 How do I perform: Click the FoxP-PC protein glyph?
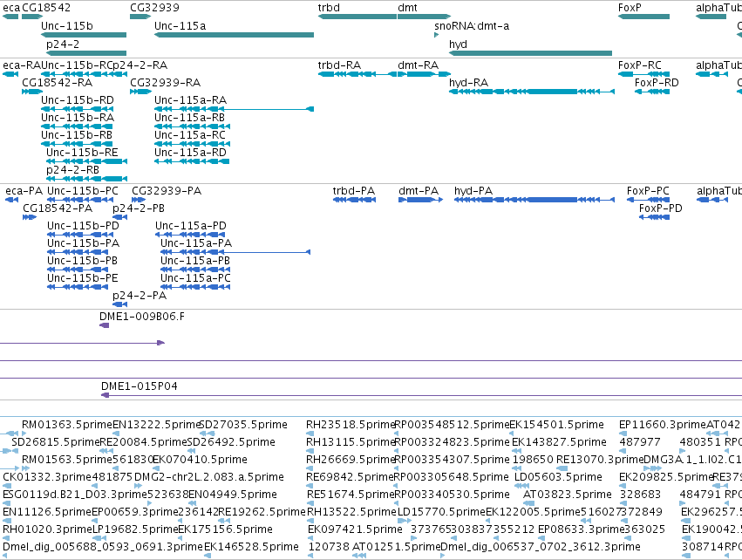pyautogui.click(x=648, y=200)
